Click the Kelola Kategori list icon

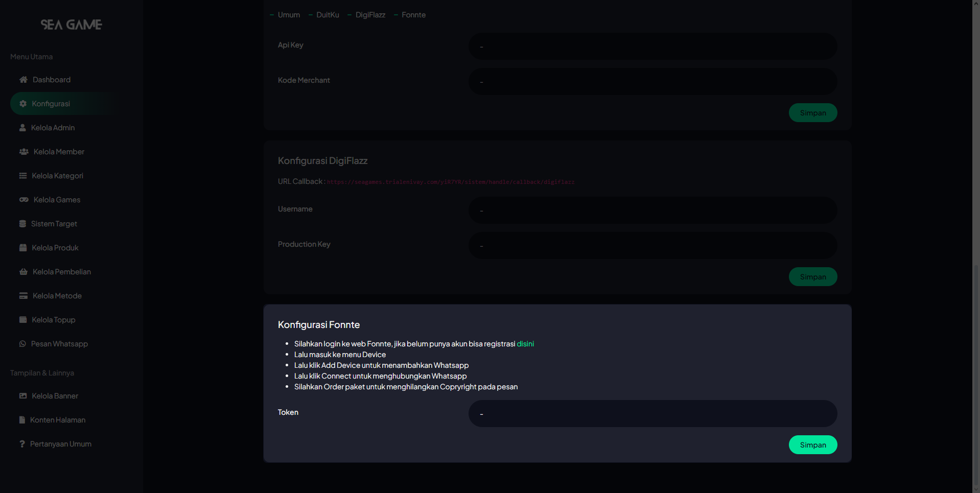(x=23, y=176)
